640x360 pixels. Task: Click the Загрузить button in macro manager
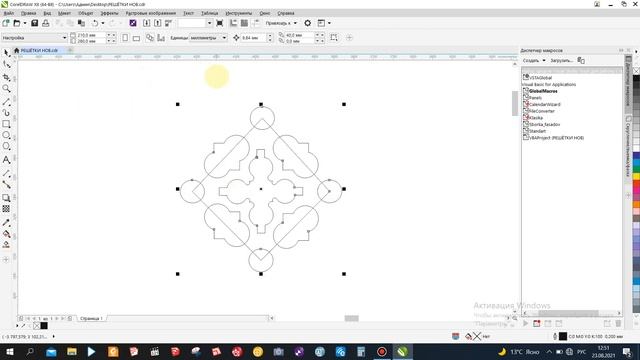(562, 60)
